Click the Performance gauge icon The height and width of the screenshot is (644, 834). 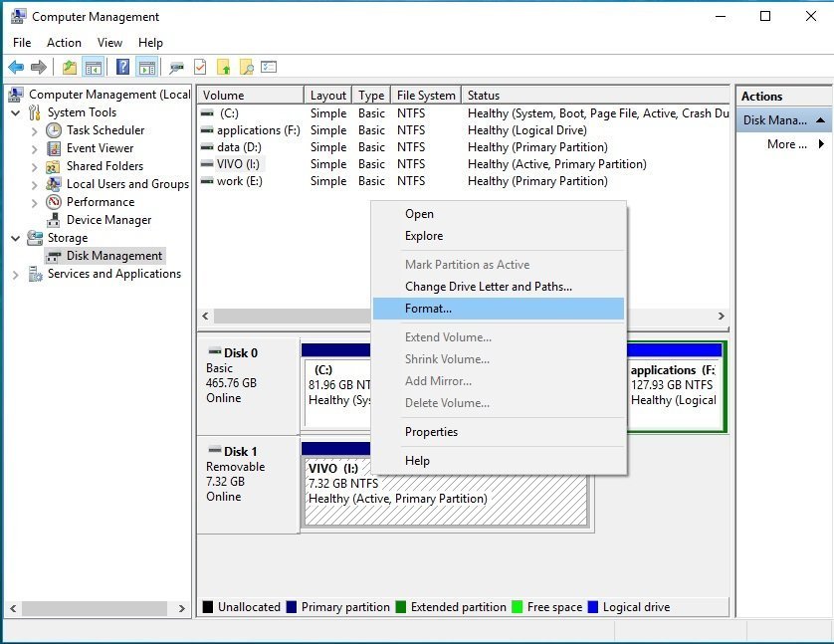(54, 202)
